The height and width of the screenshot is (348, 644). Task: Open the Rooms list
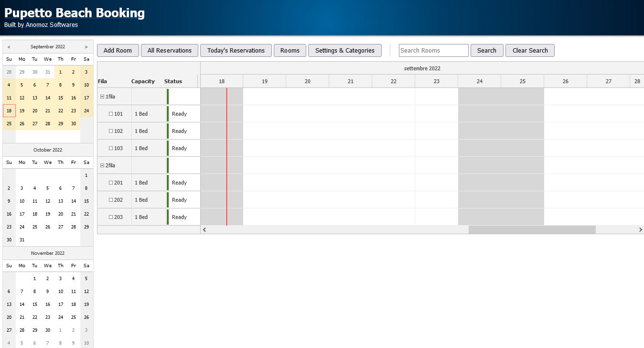(x=290, y=50)
